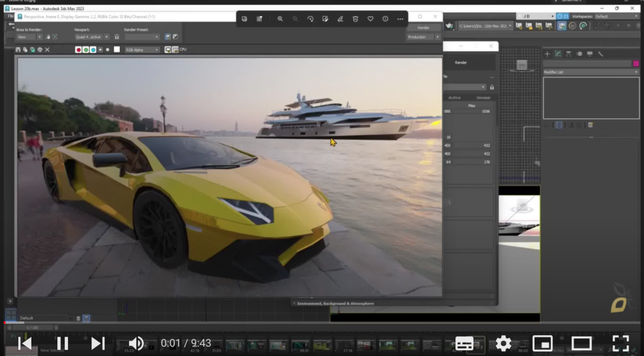Open the Create panel plus tab
644x356 pixels.
pos(547,54)
